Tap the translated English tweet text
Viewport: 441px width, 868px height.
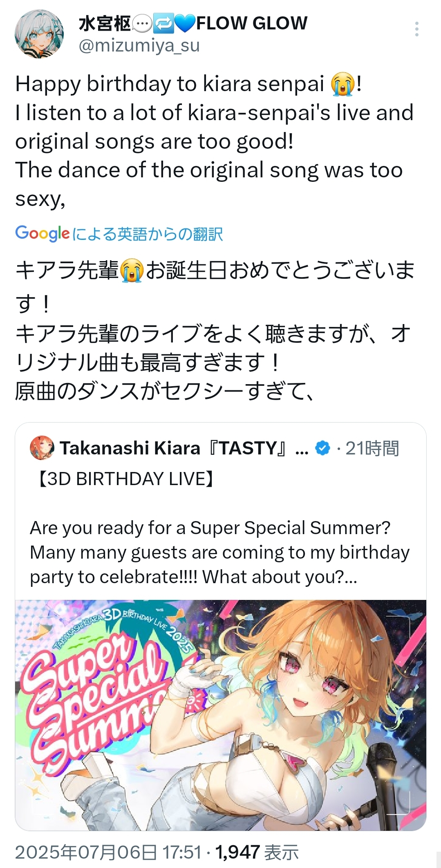tap(215, 141)
